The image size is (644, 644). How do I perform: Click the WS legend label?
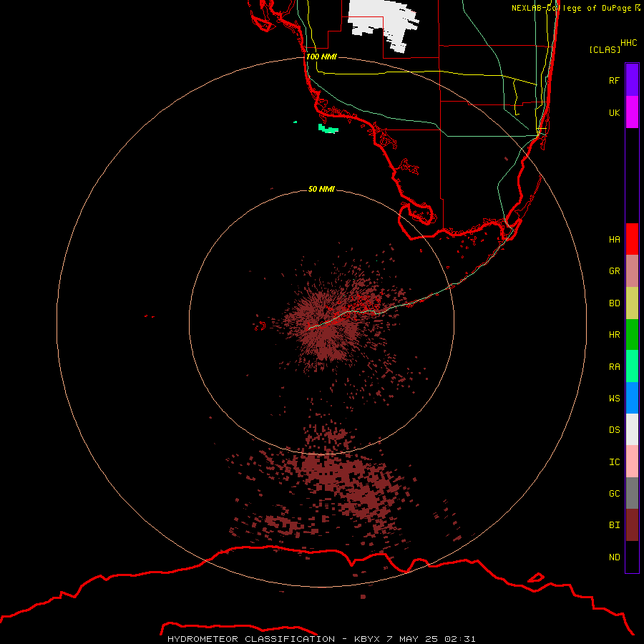(614, 398)
